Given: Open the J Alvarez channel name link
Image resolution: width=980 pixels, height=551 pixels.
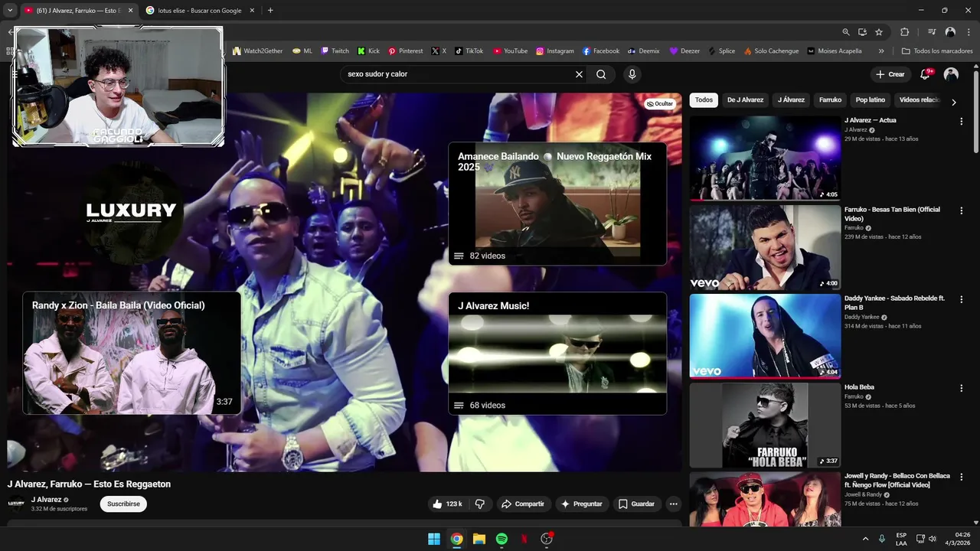Looking at the screenshot, I should coord(46,500).
